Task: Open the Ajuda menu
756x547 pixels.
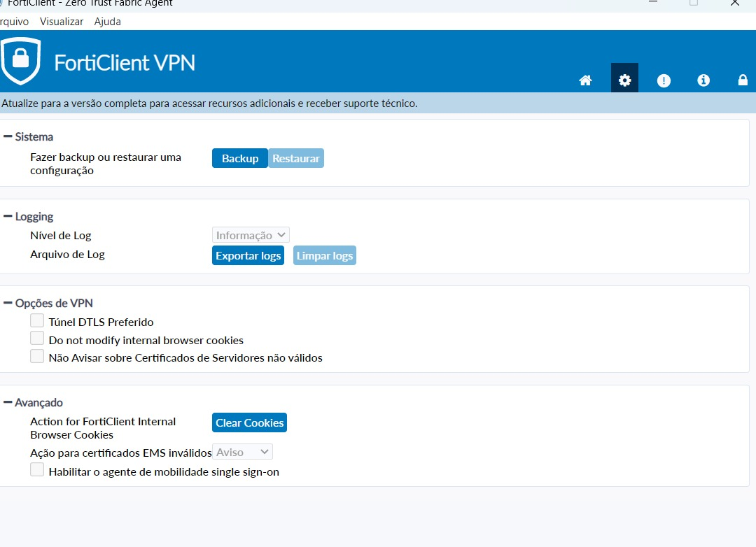Action: [x=108, y=22]
